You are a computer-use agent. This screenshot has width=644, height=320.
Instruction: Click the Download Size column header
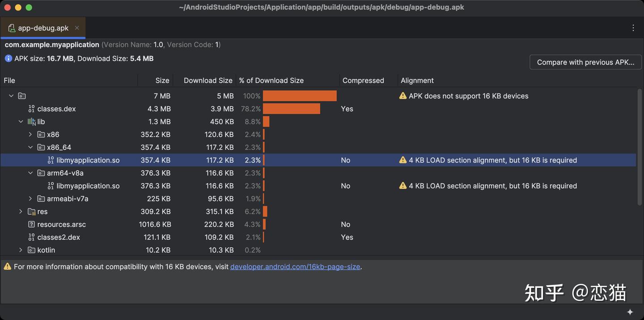(x=208, y=80)
